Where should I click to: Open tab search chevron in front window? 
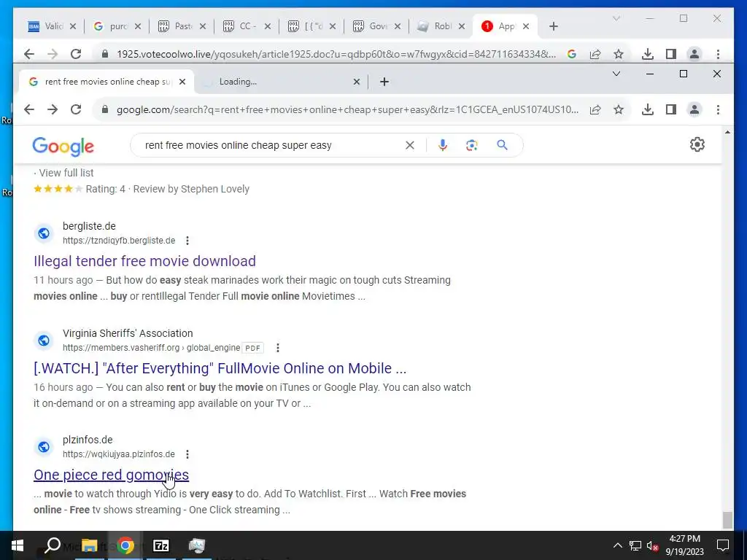[616, 74]
